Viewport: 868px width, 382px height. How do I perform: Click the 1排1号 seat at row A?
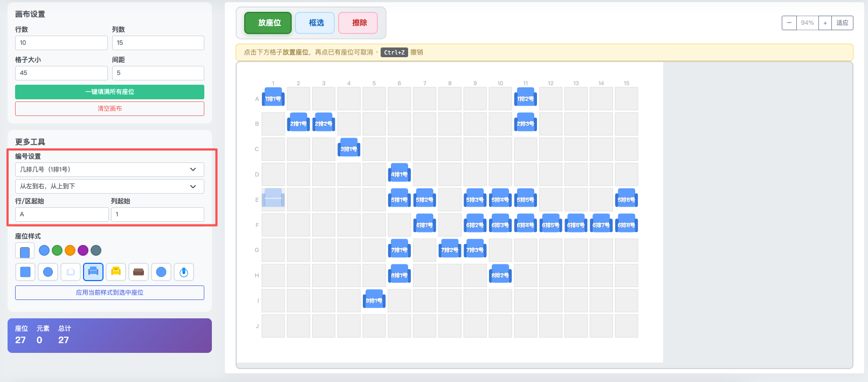click(x=273, y=98)
